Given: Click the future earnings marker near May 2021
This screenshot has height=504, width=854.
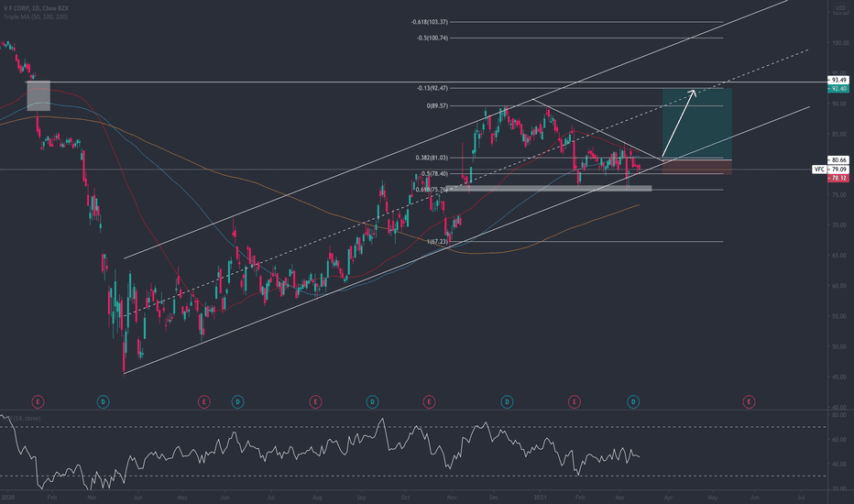Looking at the screenshot, I should 749,402.
